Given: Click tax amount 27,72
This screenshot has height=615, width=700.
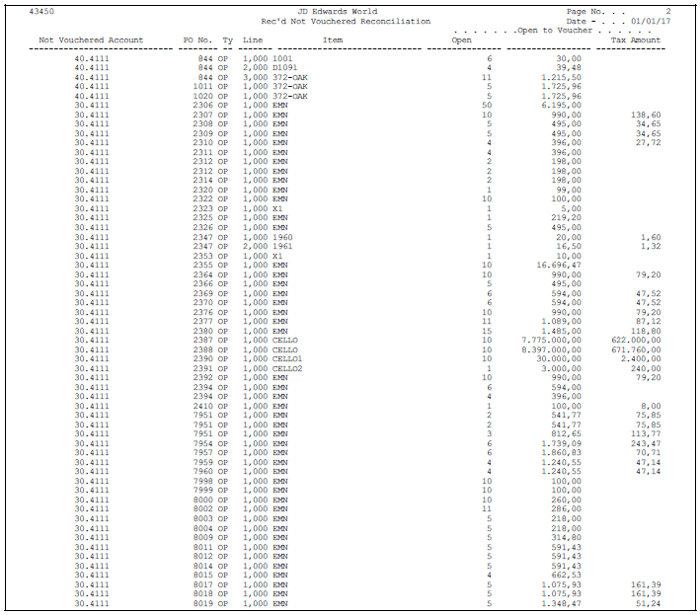Looking at the screenshot, I should pos(649,142).
